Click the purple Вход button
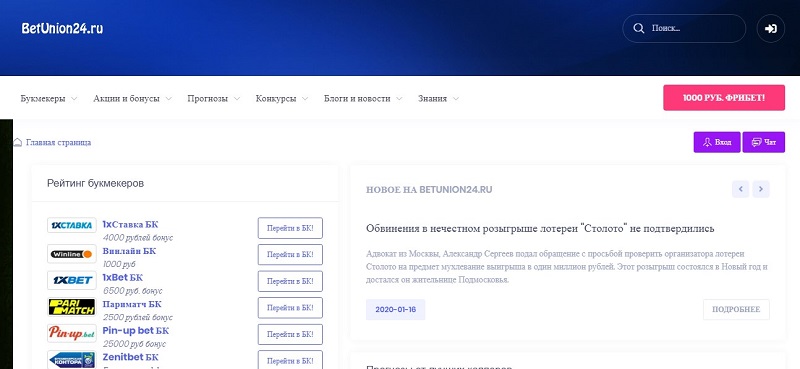800x369 pixels. coord(717,142)
